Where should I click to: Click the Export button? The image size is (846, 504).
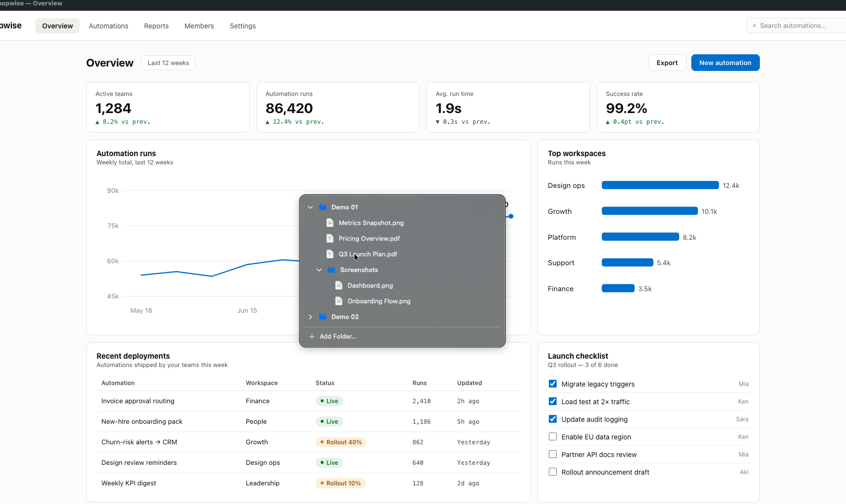tap(667, 63)
